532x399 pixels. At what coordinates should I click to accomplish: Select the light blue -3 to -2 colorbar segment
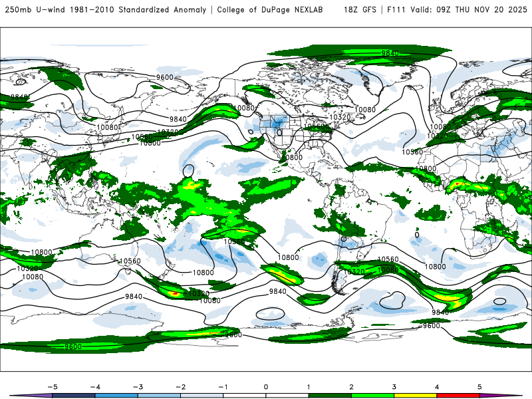[159, 396]
